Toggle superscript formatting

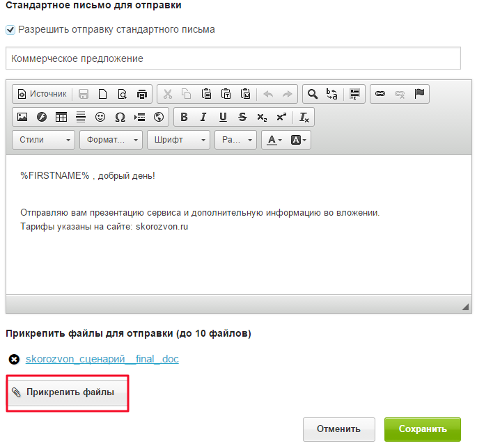(281, 117)
